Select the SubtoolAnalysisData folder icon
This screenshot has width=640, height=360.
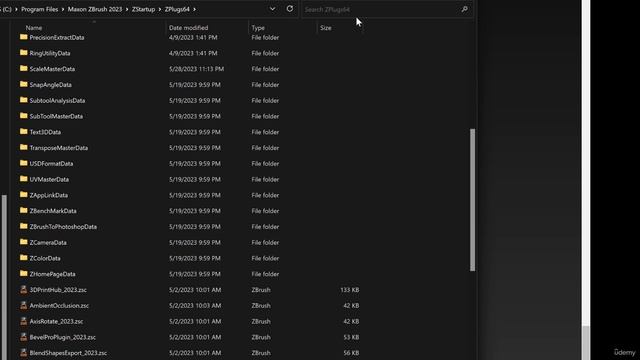pos(24,100)
